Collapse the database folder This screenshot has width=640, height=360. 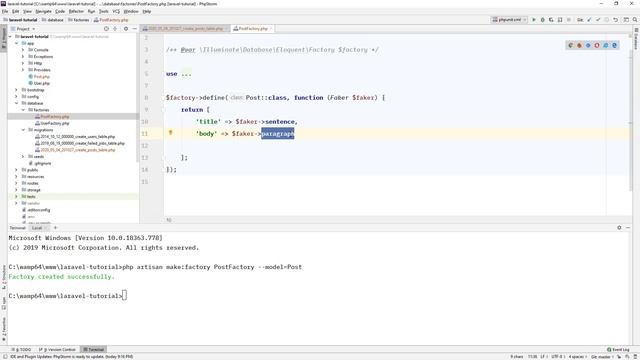tap(17, 103)
